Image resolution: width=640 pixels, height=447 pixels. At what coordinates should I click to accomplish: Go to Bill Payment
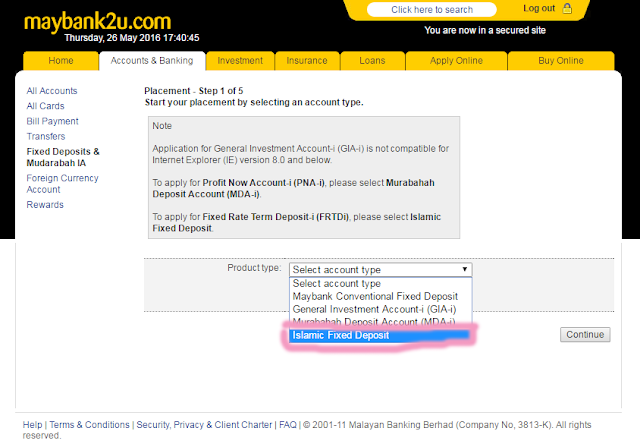[52, 121]
